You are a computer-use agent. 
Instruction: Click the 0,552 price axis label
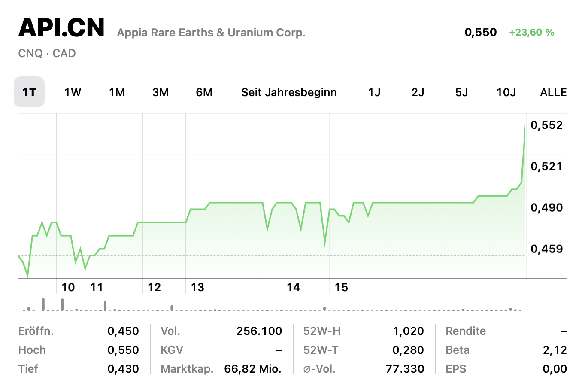point(546,125)
